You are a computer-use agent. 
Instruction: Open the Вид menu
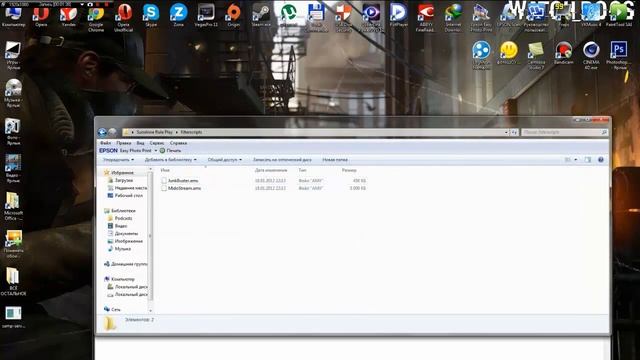point(140,143)
